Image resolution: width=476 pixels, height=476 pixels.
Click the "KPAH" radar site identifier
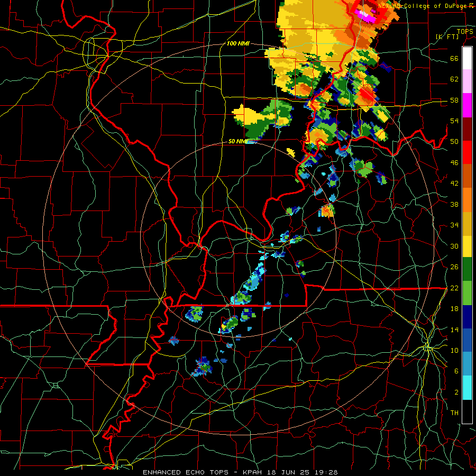(x=253, y=472)
